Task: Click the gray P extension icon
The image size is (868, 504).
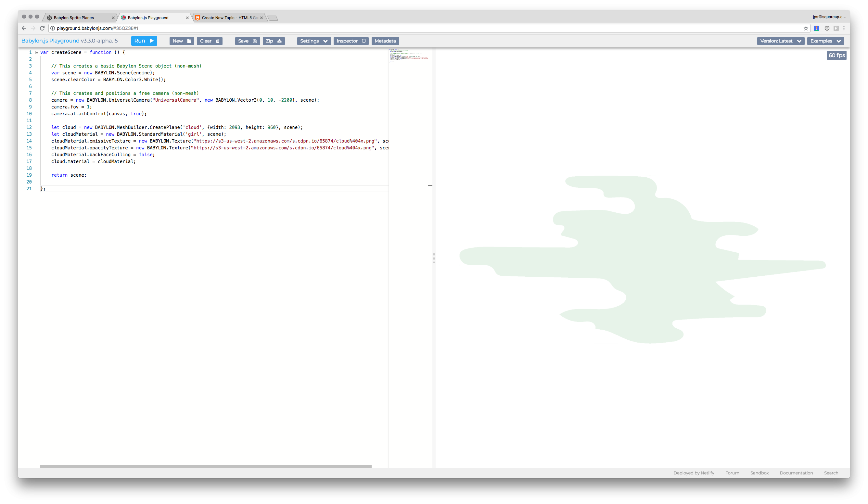Action: click(x=836, y=28)
